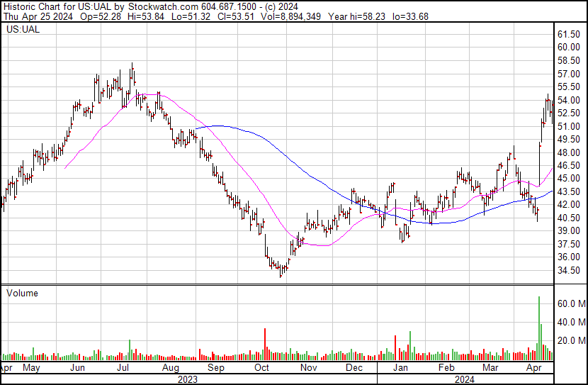Click the daily low value 'Lo=51.32'
This screenshot has height=385, width=588.
[x=191, y=16]
